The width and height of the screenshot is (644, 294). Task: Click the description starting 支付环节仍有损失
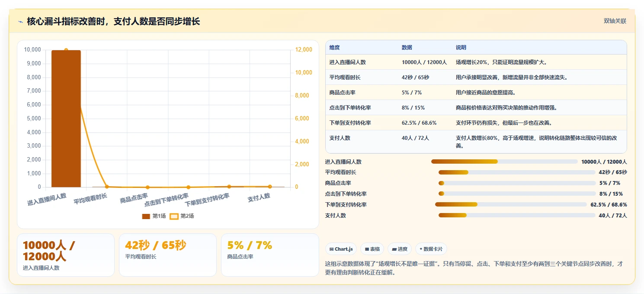coord(504,123)
